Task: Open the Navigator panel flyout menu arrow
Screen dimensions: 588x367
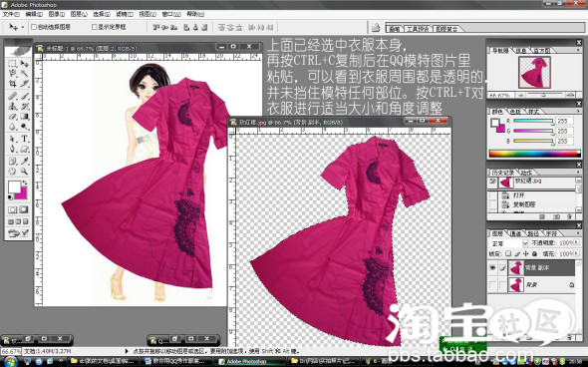Action: (x=578, y=50)
